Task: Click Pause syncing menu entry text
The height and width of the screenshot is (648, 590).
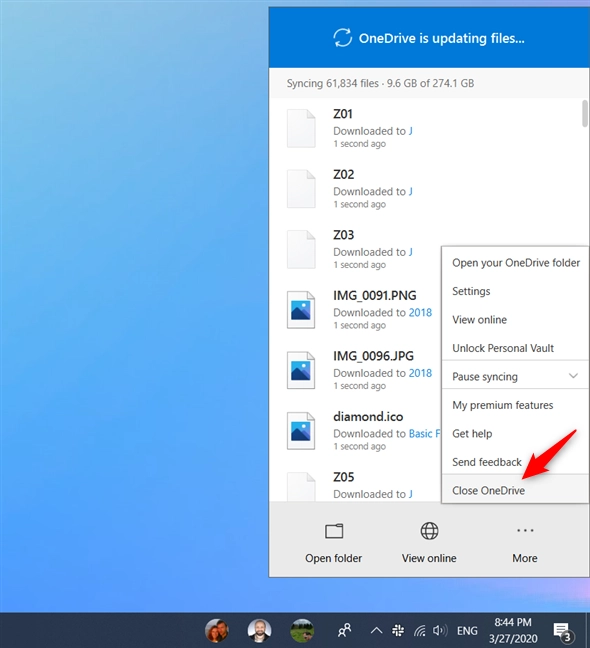Action: [485, 377]
